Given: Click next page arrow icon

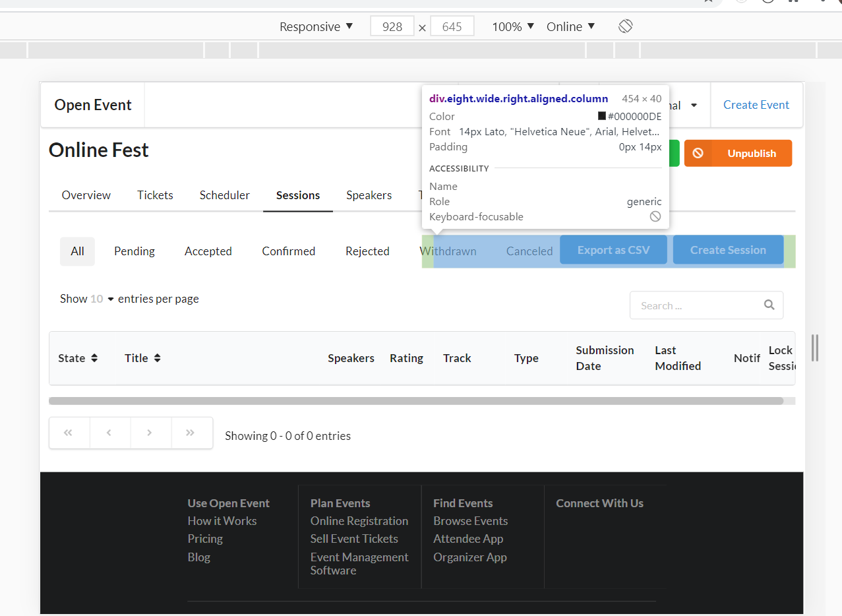Looking at the screenshot, I should pyautogui.click(x=150, y=433).
